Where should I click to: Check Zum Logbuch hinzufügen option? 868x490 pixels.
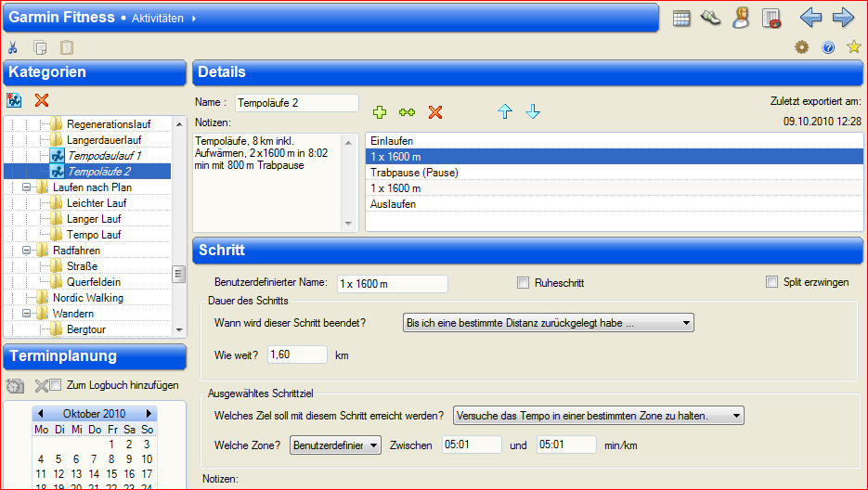(x=55, y=385)
